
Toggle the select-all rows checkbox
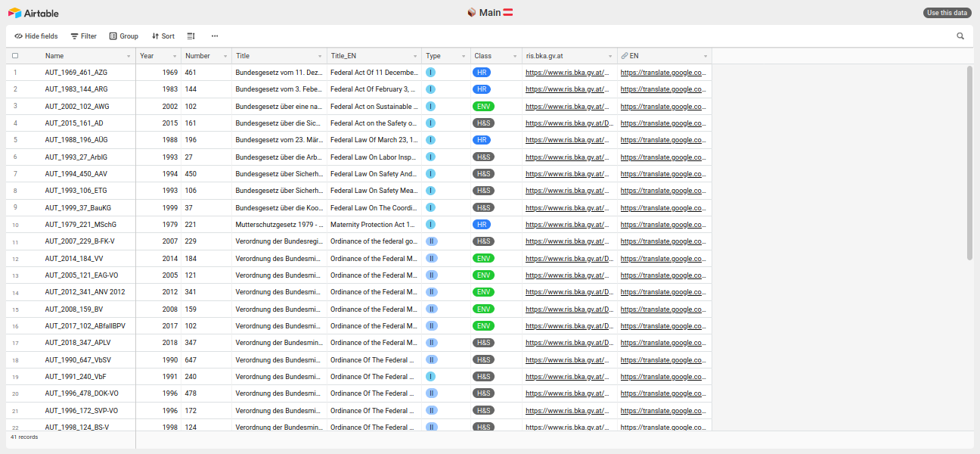(15, 56)
